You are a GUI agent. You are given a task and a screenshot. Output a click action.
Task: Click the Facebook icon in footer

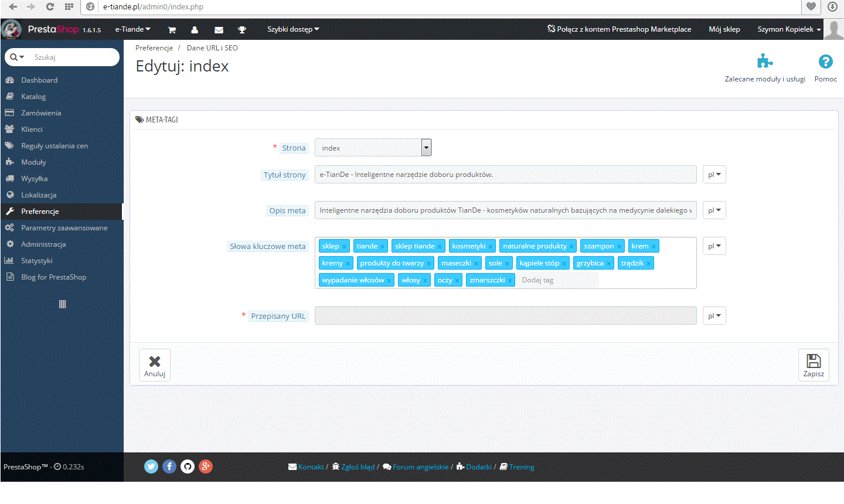point(169,466)
